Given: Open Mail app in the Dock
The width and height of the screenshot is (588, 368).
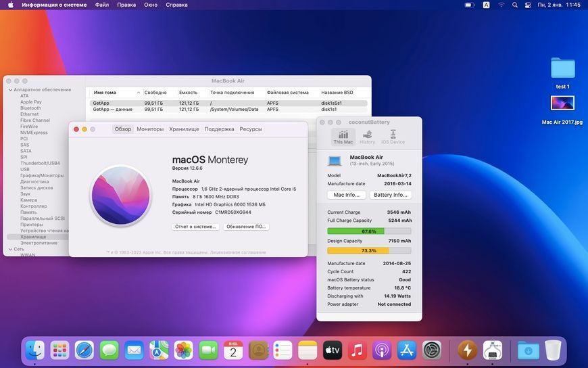Looking at the screenshot, I should pyautogui.click(x=134, y=350).
